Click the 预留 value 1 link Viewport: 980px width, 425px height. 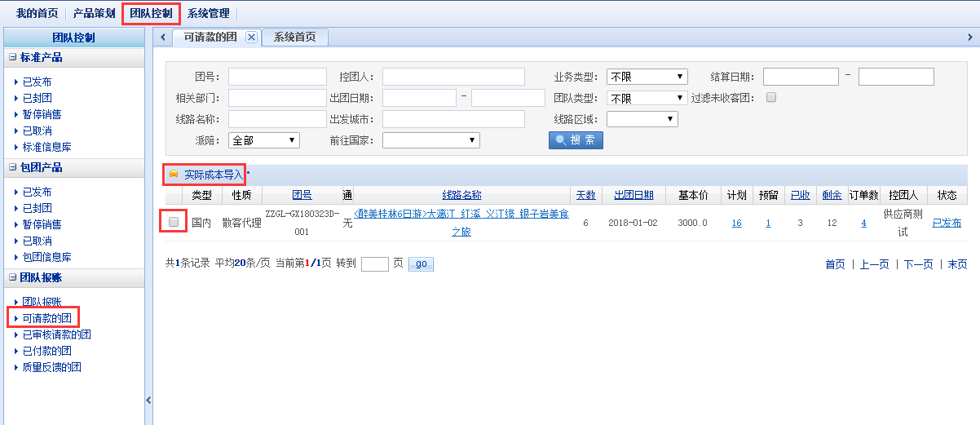click(768, 223)
